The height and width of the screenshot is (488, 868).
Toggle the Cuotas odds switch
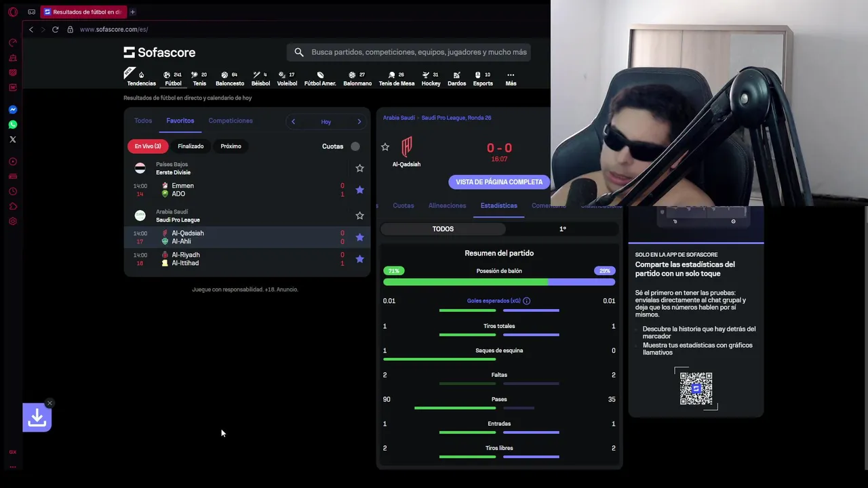click(355, 146)
